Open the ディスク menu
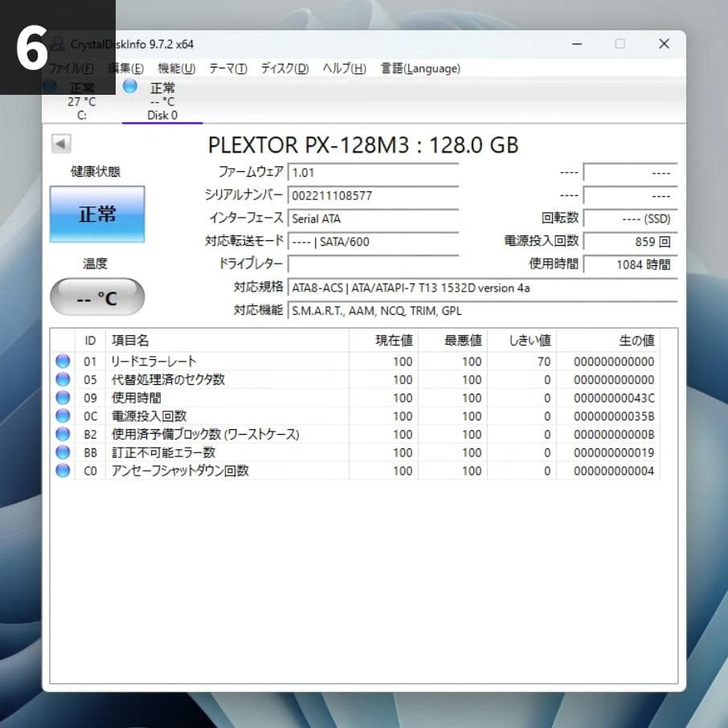 (x=282, y=68)
